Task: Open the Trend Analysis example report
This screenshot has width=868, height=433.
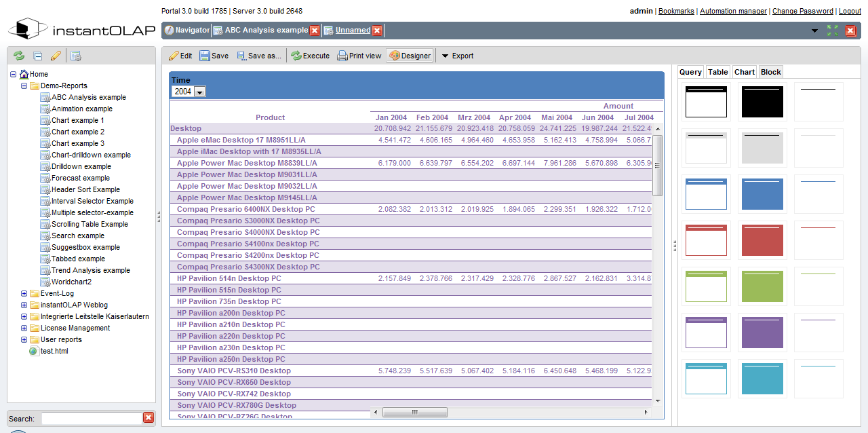Action: point(91,270)
